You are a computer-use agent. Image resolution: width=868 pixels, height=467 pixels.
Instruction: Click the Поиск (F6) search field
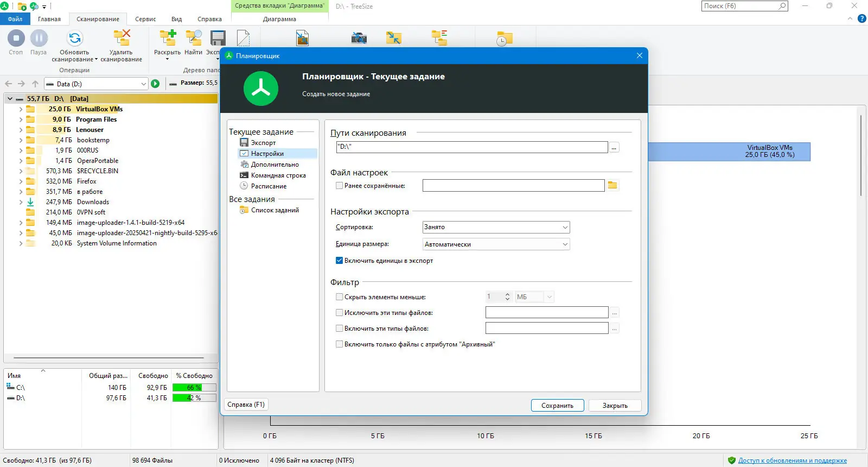tap(745, 6)
